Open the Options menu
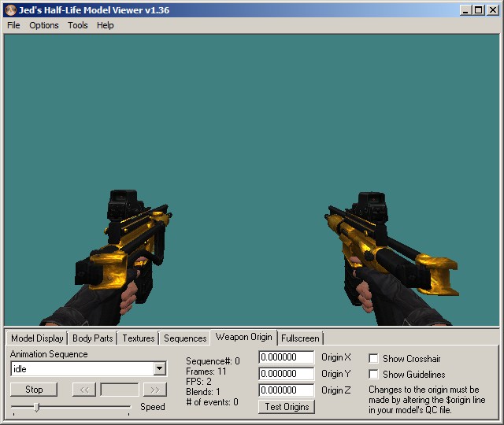 44,25
